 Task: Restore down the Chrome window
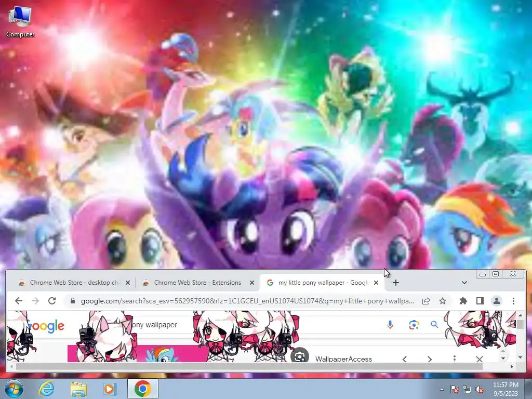click(495, 274)
